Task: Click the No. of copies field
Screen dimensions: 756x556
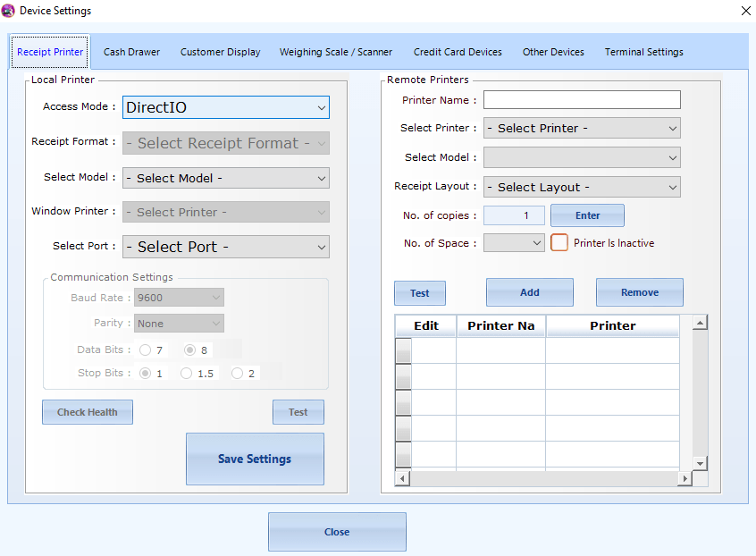Action: click(514, 215)
